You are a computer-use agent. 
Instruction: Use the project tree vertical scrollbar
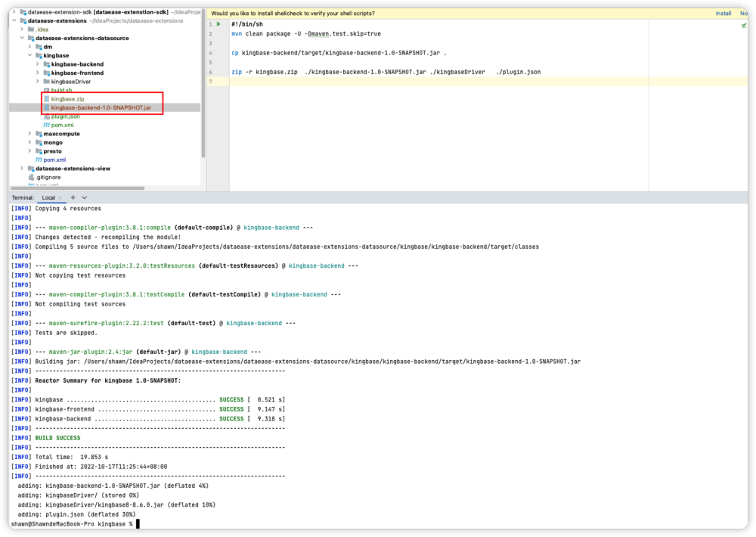click(203, 85)
